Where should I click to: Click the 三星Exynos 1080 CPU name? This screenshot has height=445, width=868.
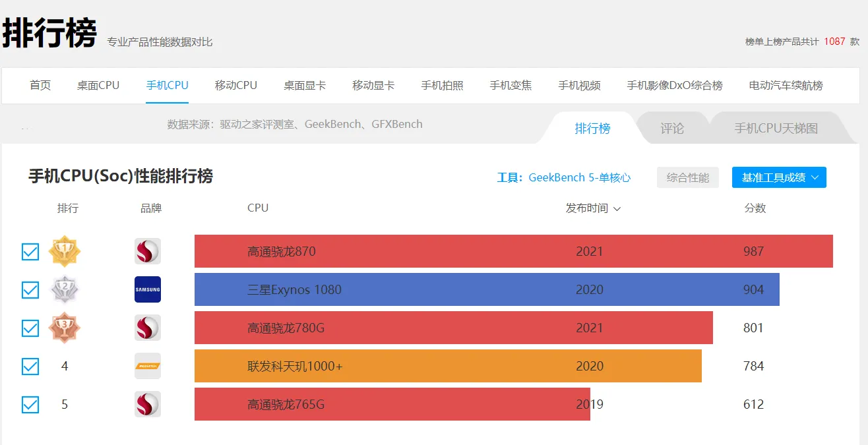coord(295,289)
